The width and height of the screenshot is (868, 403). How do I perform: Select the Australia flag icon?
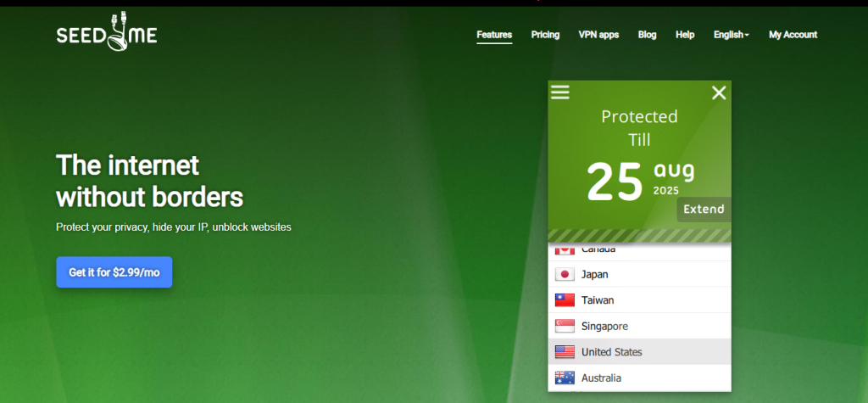tap(565, 378)
